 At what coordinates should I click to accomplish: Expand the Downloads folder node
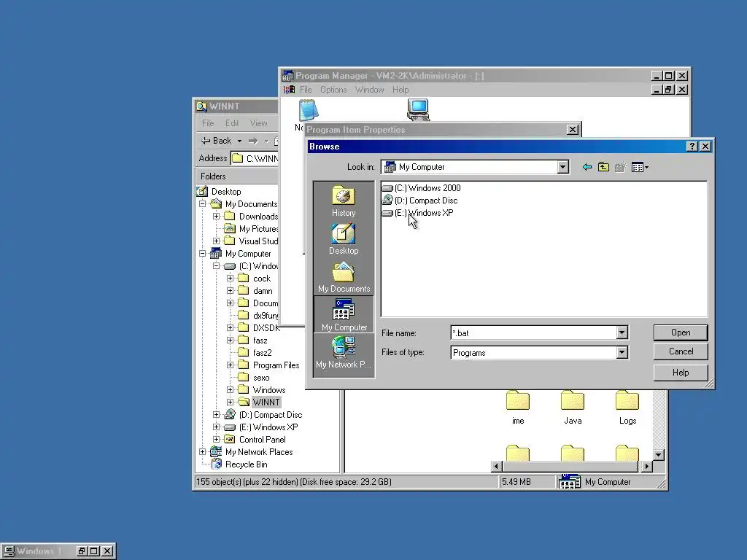click(216, 216)
